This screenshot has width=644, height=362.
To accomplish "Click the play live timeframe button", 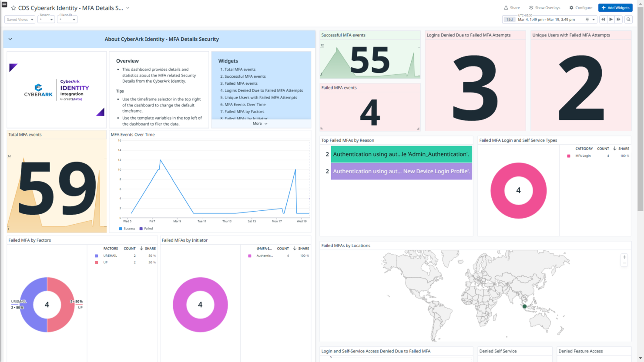I will [x=611, y=20].
